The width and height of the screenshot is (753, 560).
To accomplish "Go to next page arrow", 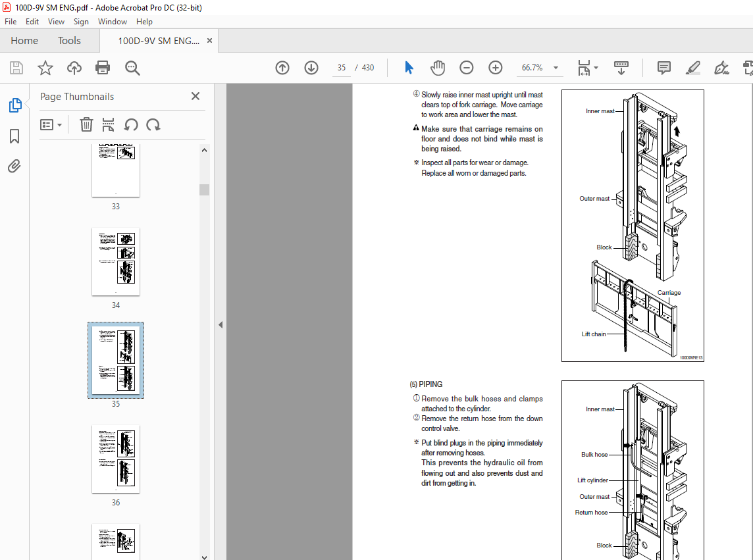I will coord(311,68).
